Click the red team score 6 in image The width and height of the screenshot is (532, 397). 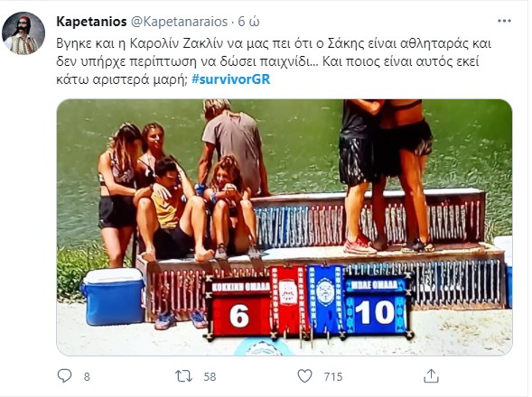(x=239, y=316)
